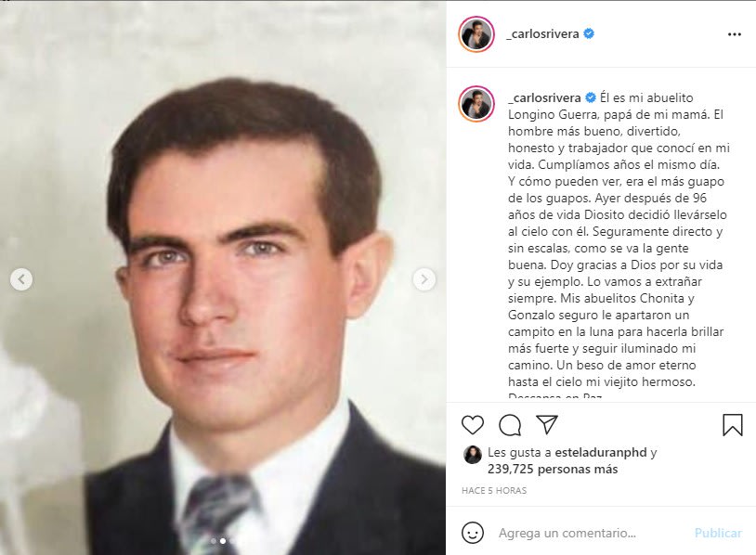Open comments via speech bubble icon
756x555 pixels.
point(510,425)
